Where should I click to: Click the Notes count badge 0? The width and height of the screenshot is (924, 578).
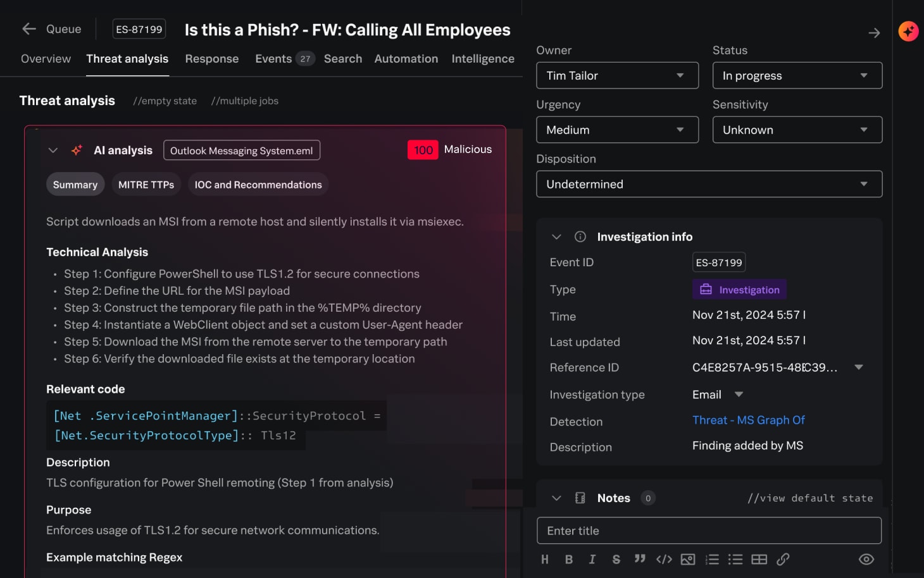pos(648,498)
